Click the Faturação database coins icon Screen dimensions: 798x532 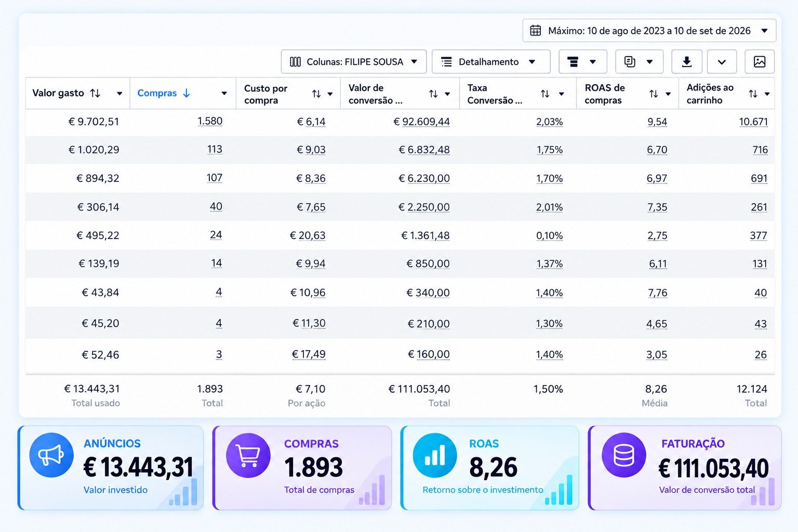pyautogui.click(x=623, y=455)
